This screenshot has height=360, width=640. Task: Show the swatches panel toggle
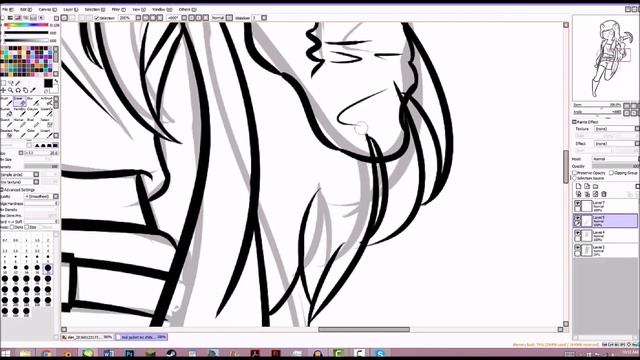pyautogui.click(x=33, y=18)
